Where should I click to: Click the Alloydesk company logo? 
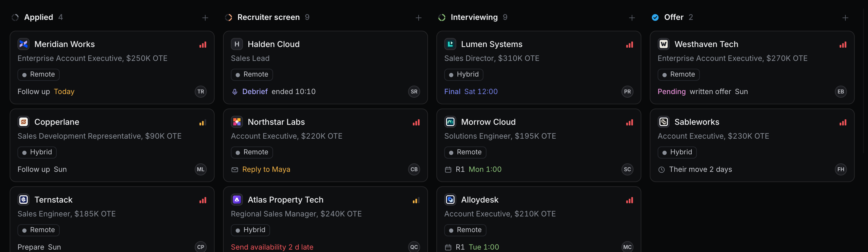[450, 200]
